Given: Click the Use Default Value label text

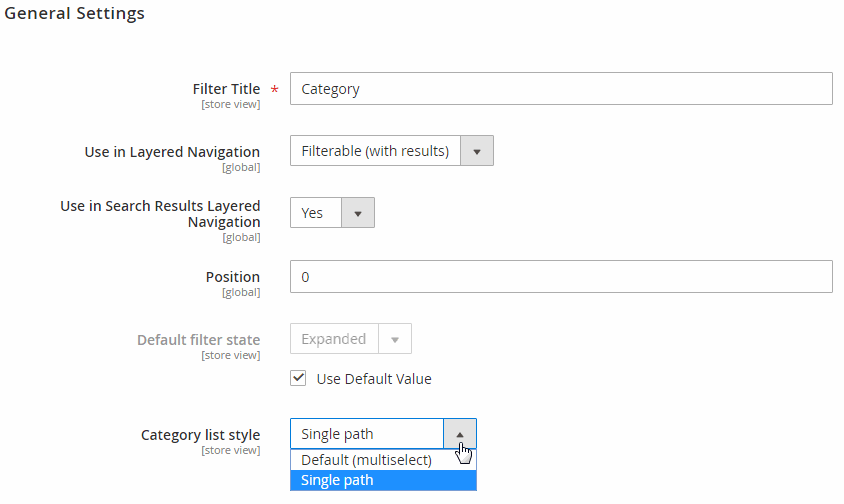Looking at the screenshot, I should click(374, 379).
